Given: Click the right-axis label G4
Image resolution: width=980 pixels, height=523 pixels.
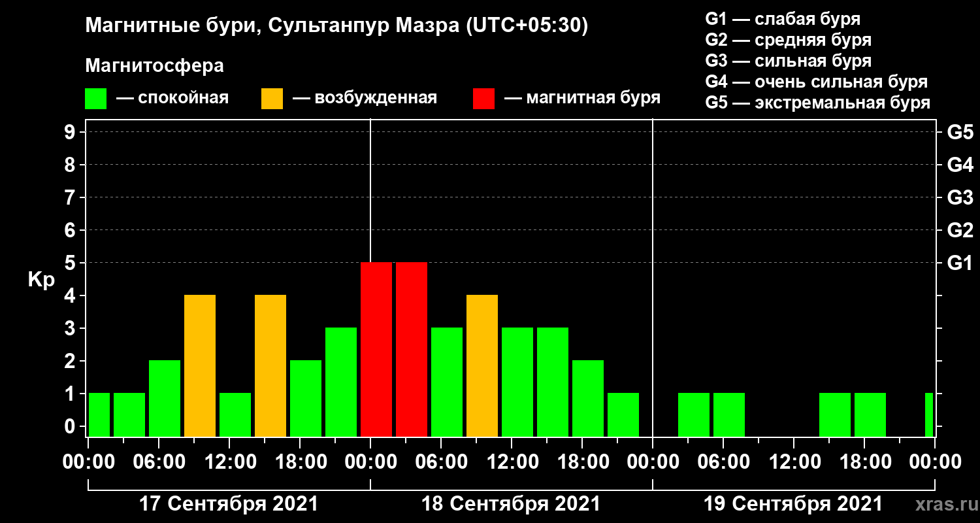Looking at the screenshot, I should 960,165.
